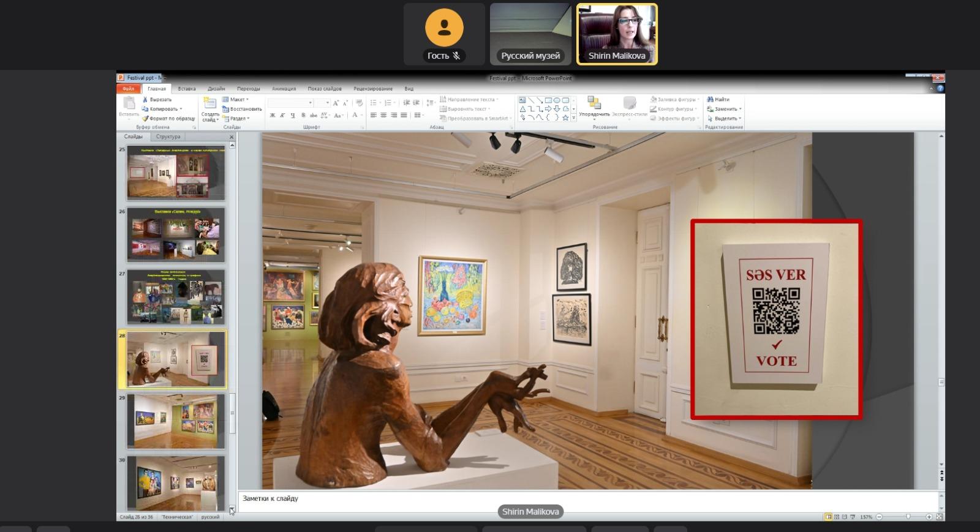
Task: Click clear formatting icon
Action: tap(359, 103)
